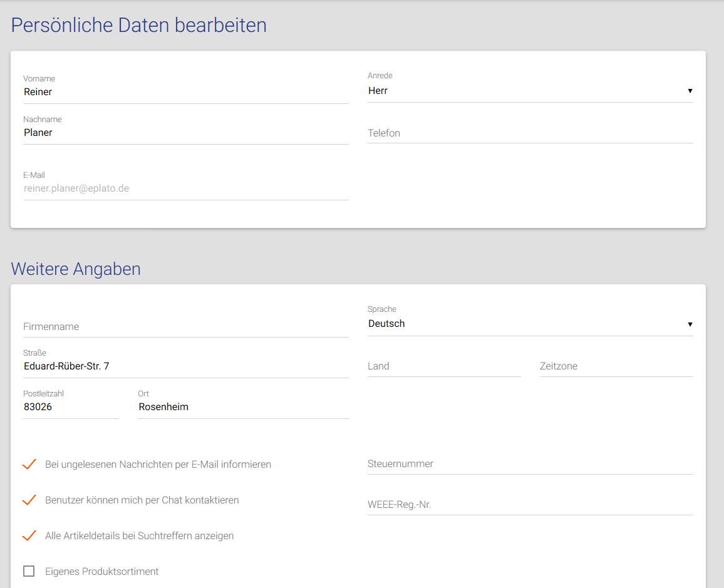Screen dimensions: 724x588
Task: Open the Anrede dropdown showing Herr
Action: (x=529, y=91)
